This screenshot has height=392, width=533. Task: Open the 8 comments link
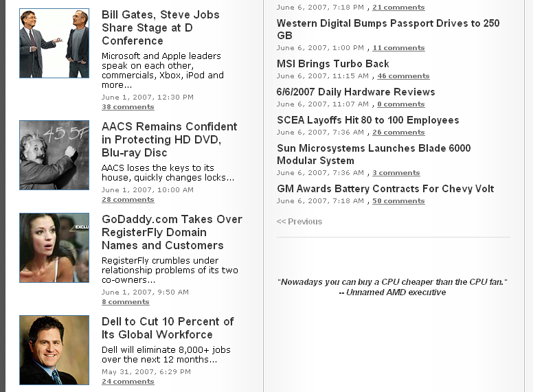tap(126, 301)
